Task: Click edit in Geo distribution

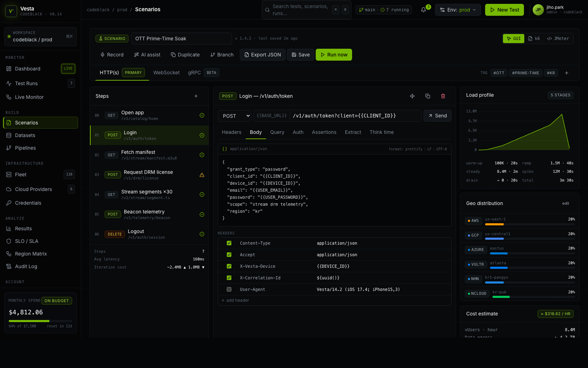Action: click(566, 204)
